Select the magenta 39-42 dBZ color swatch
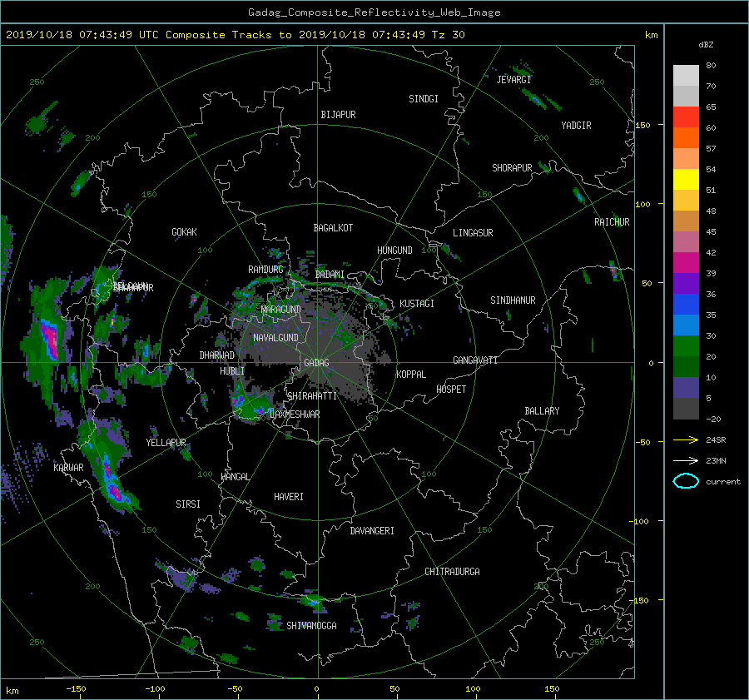This screenshot has height=700, width=749. (686, 262)
